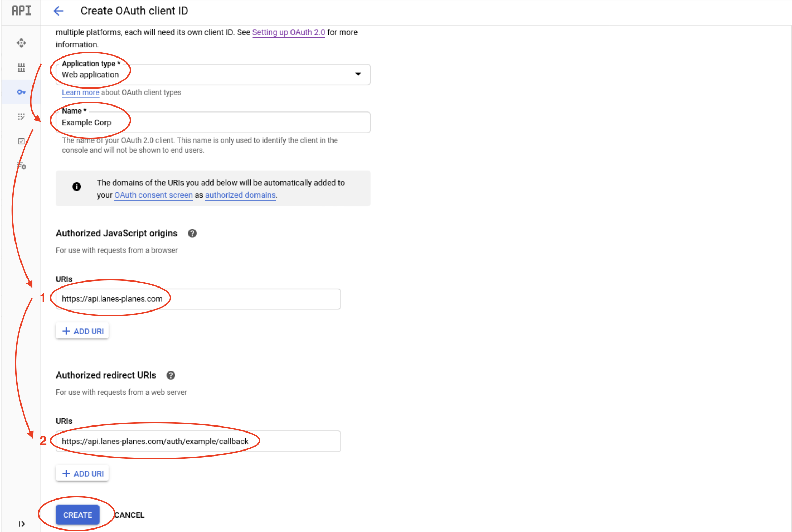This screenshot has height=532, width=792.
Task: Open OAuth consent screen sidebar icon
Action: pos(21,116)
